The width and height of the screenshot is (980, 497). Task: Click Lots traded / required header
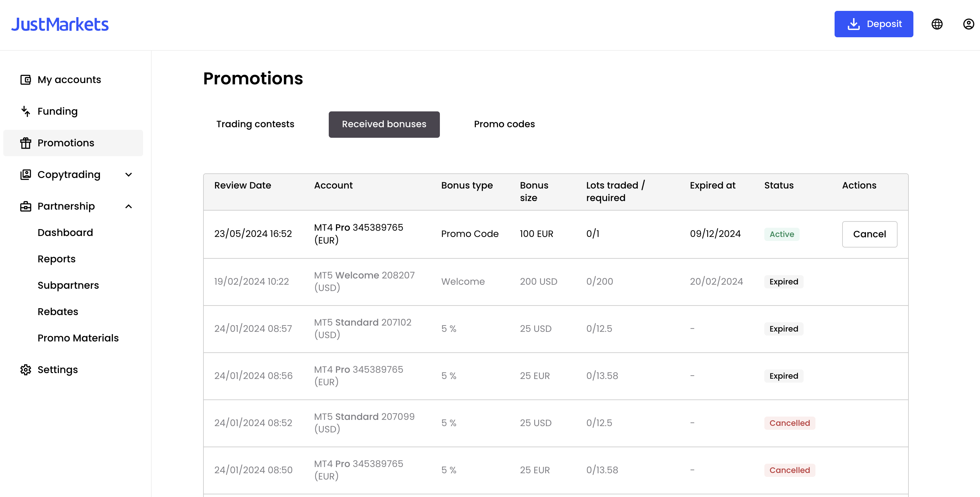pyautogui.click(x=615, y=192)
